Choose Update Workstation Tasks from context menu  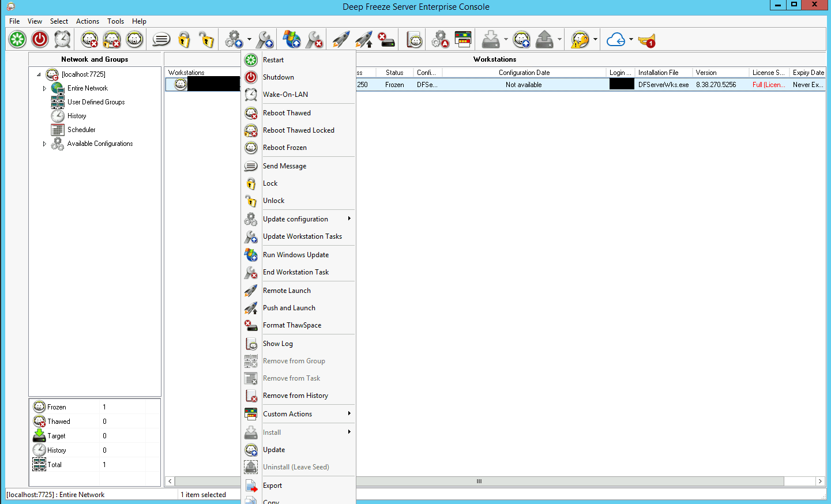298,236
